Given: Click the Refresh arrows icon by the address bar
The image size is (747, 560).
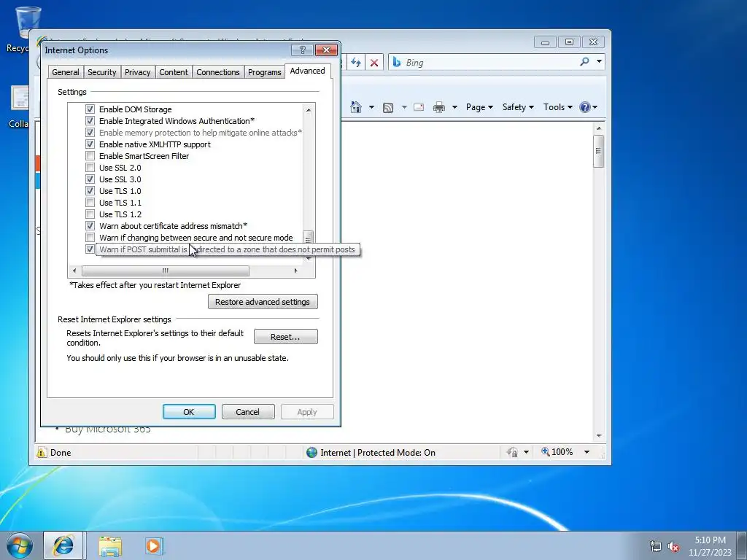Looking at the screenshot, I should coord(356,63).
